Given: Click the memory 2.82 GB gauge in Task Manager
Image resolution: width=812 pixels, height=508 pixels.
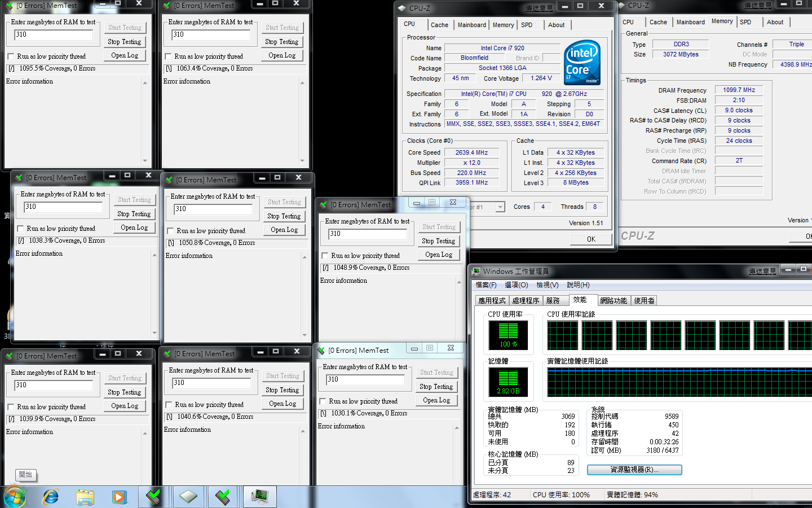Looking at the screenshot, I should point(508,382).
